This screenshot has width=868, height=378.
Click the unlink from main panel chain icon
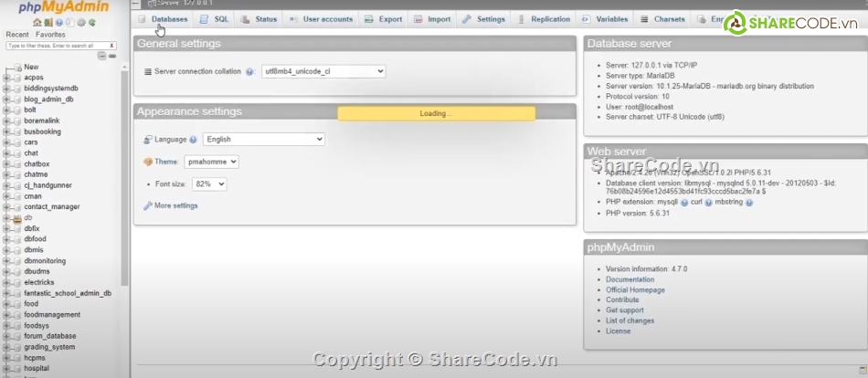112,56
